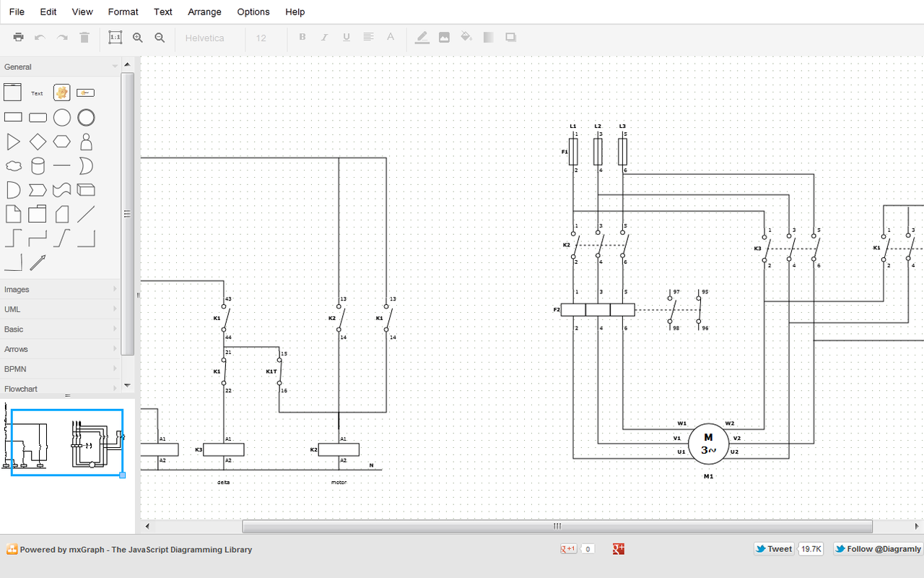Screen dimensions: 924x578
Task: Zoom in on the canvas
Action: coord(137,37)
